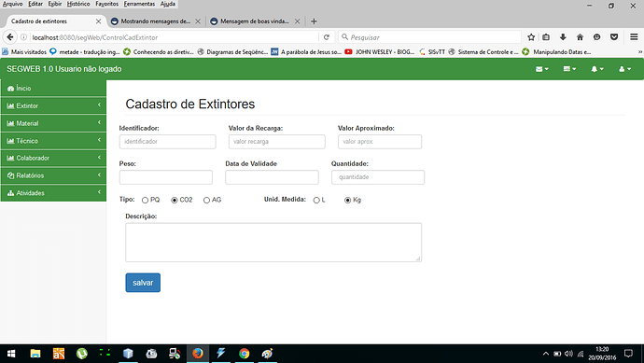
Task: Open the envelope messages dropdown in header
Action: coord(541,69)
